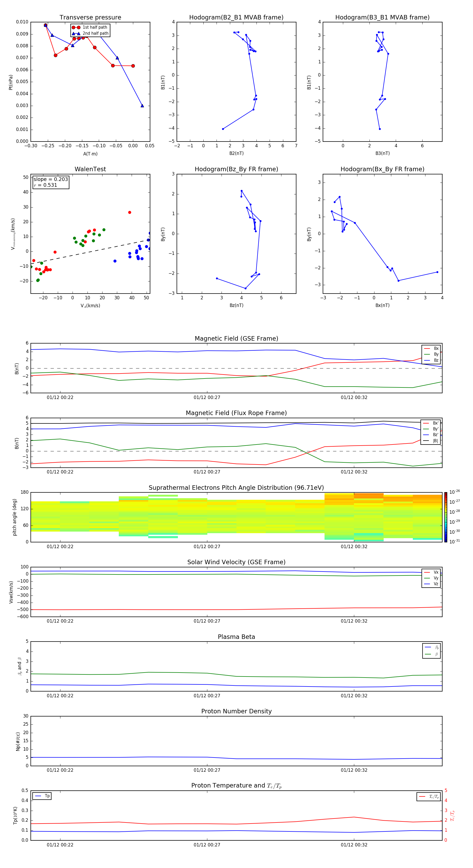Click the Suprathermal Electrons Pitch Angle Distribution title
The height and width of the screenshot is (868, 473).
236,488
